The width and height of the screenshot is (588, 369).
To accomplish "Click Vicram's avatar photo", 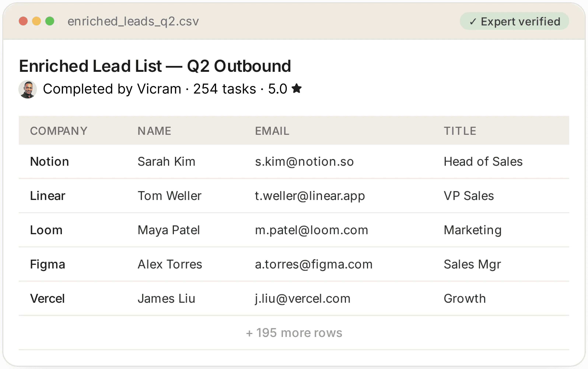I will [28, 89].
